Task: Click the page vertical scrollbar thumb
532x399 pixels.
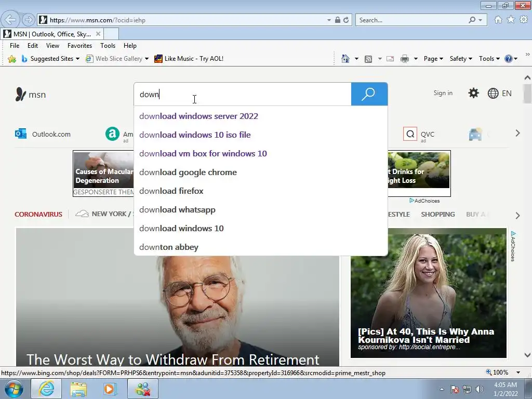Action: (527, 94)
